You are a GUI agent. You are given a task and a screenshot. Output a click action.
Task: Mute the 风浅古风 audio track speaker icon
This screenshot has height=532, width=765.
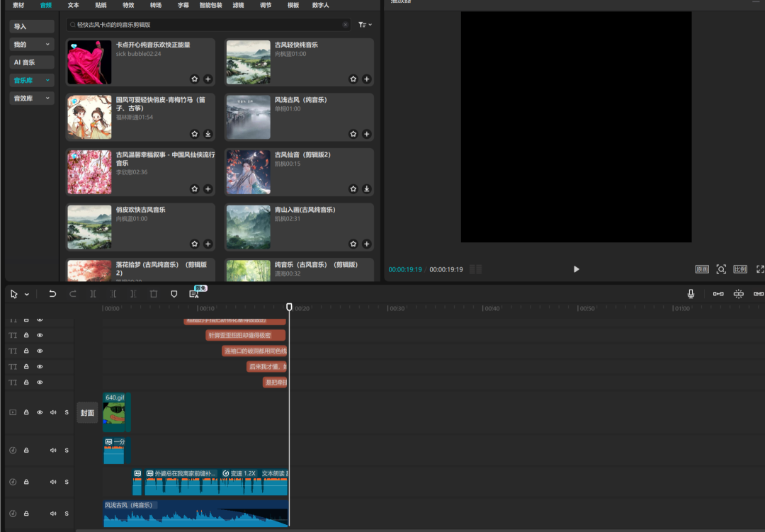53,514
